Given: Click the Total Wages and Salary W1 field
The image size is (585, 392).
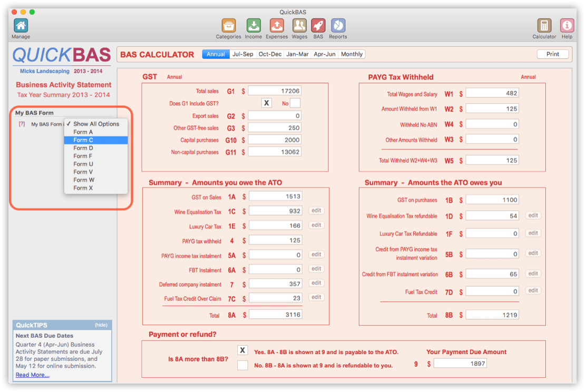Looking at the screenshot, I should coord(492,93).
